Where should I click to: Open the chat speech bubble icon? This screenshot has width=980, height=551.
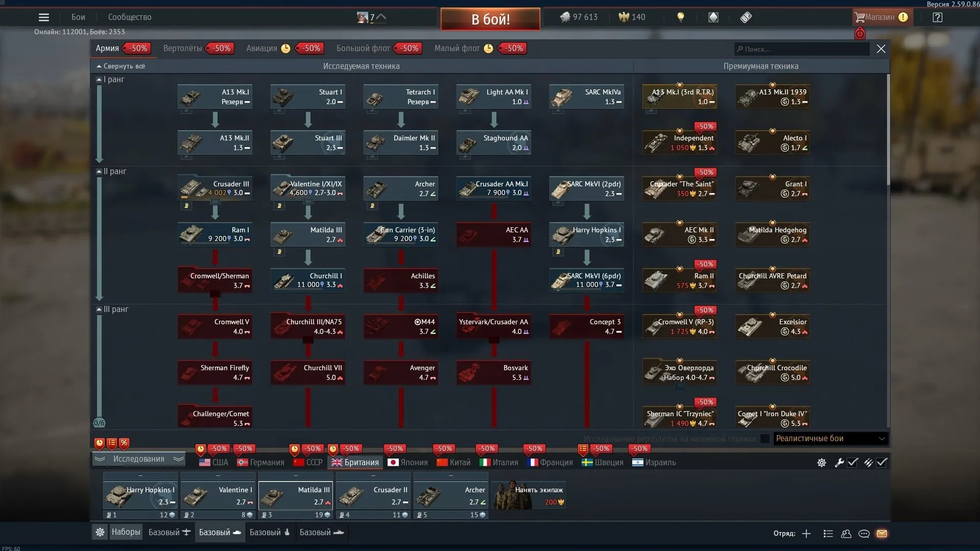pyautogui.click(x=864, y=534)
